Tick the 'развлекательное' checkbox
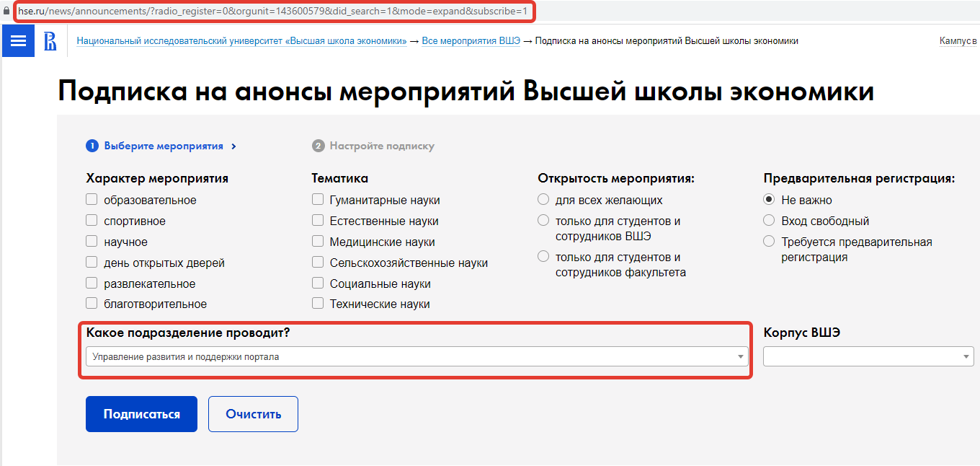 [92, 283]
